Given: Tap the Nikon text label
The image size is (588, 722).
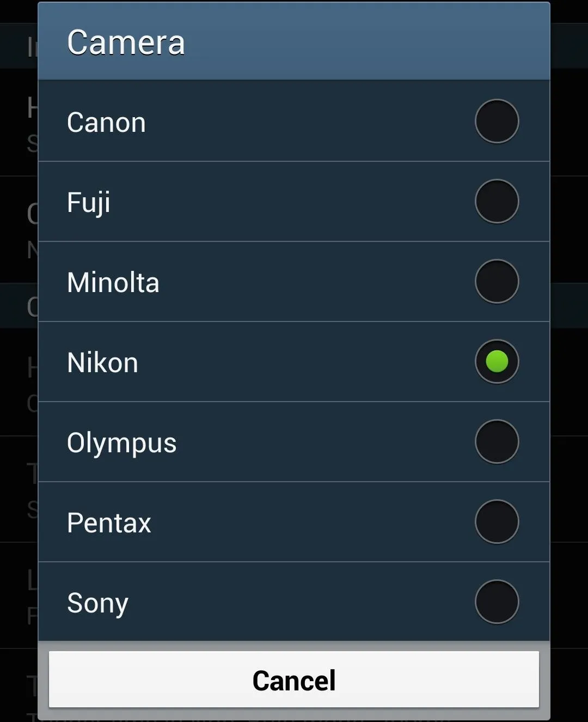Looking at the screenshot, I should (x=102, y=362).
